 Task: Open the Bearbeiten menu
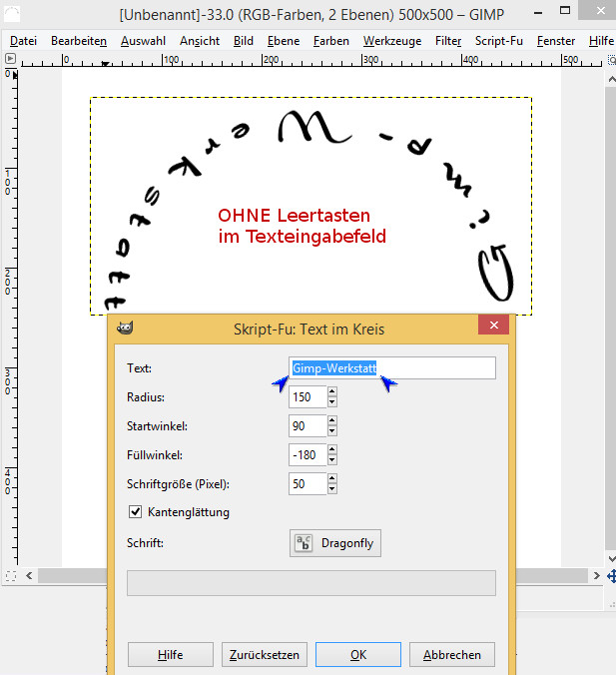(x=79, y=41)
